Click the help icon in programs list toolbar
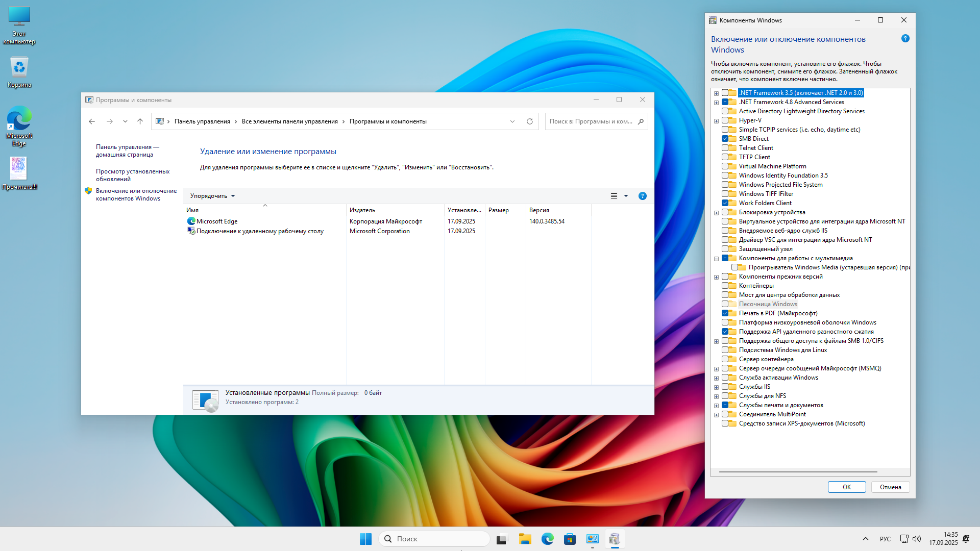This screenshot has width=980, height=551. point(643,196)
